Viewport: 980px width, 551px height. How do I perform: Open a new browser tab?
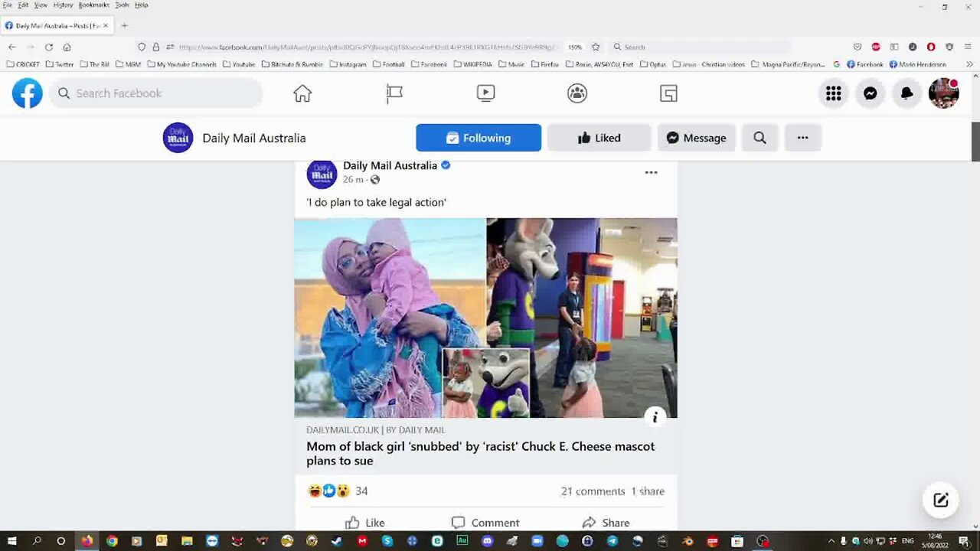click(124, 25)
